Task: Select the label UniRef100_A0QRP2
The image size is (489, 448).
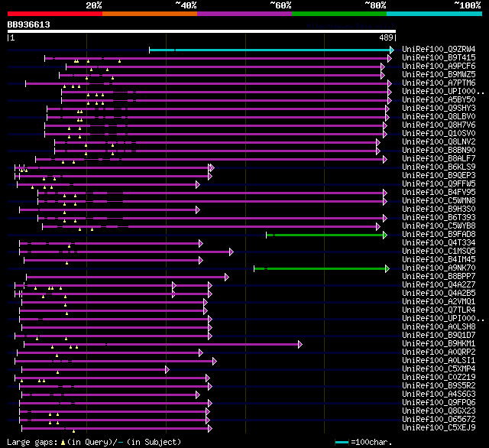Action: point(439,352)
